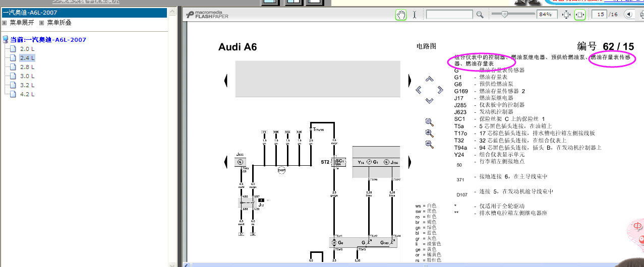Screen dimensions: 644x267
Task: Click the 菜单展开 expand-menu icon
Action: point(5,23)
